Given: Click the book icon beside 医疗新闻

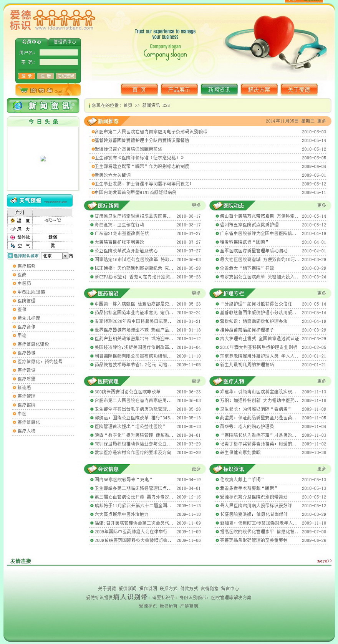Looking at the screenshot, I should [92, 205].
